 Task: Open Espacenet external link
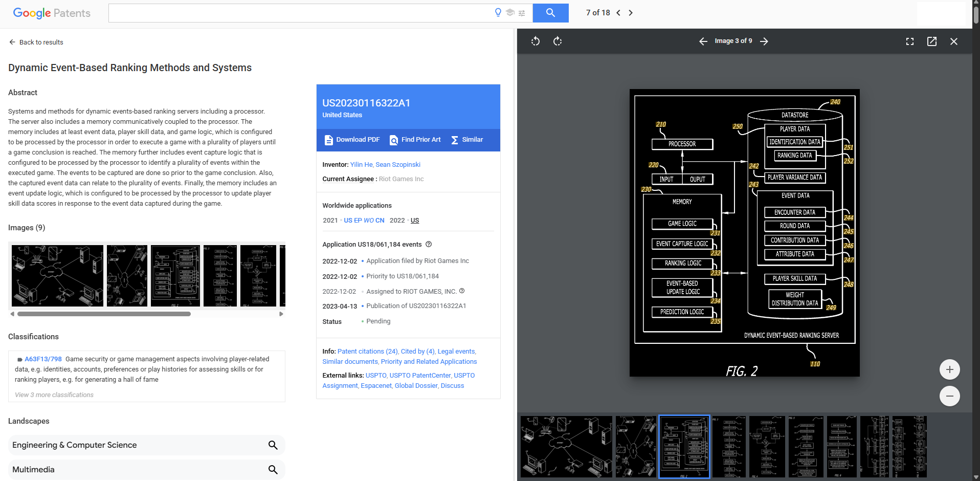tap(376, 385)
